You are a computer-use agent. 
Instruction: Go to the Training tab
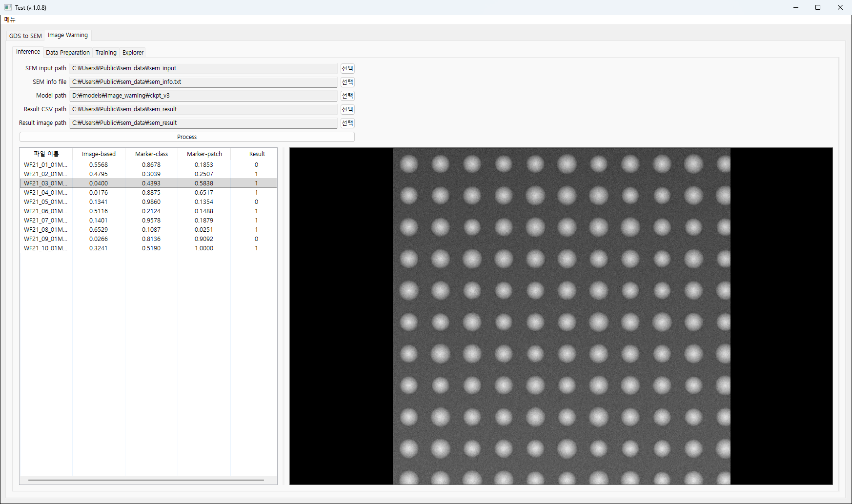tap(106, 53)
